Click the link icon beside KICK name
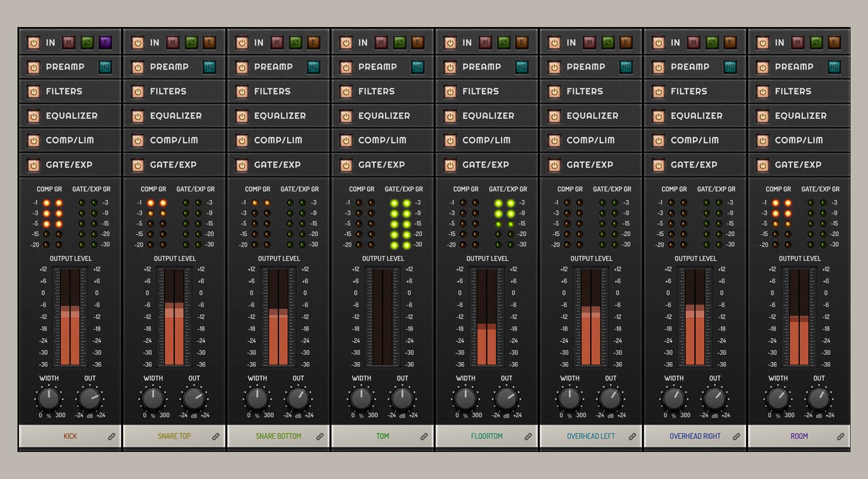Image resolution: width=868 pixels, height=479 pixels. pyautogui.click(x=112, y=436)
